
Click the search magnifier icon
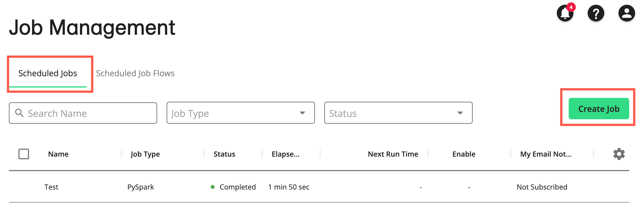(19, 113)
